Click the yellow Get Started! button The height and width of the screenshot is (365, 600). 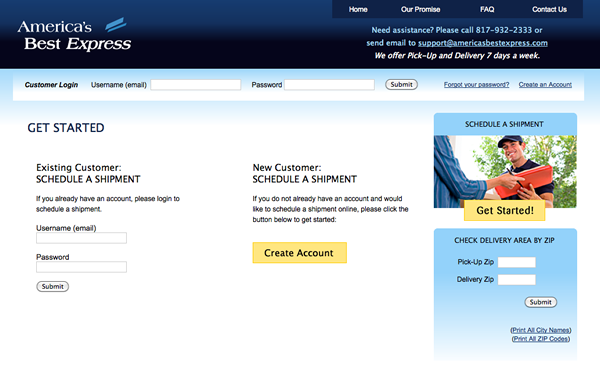pyautogui.click(x=504, y=210)
